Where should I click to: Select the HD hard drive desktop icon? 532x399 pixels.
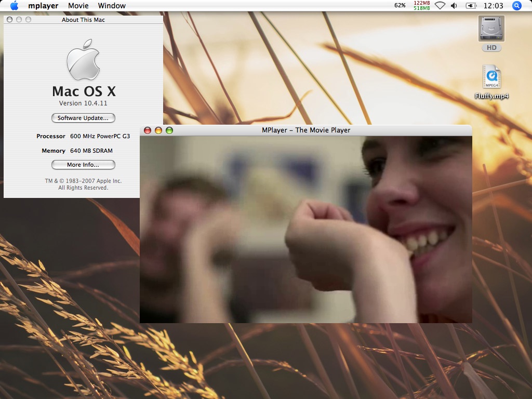click(x=491, y=29)
